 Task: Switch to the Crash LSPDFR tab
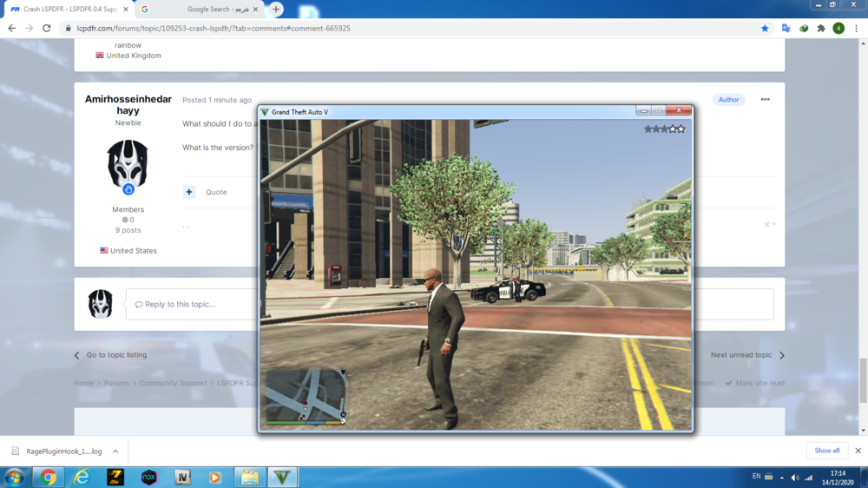(69, 9)
